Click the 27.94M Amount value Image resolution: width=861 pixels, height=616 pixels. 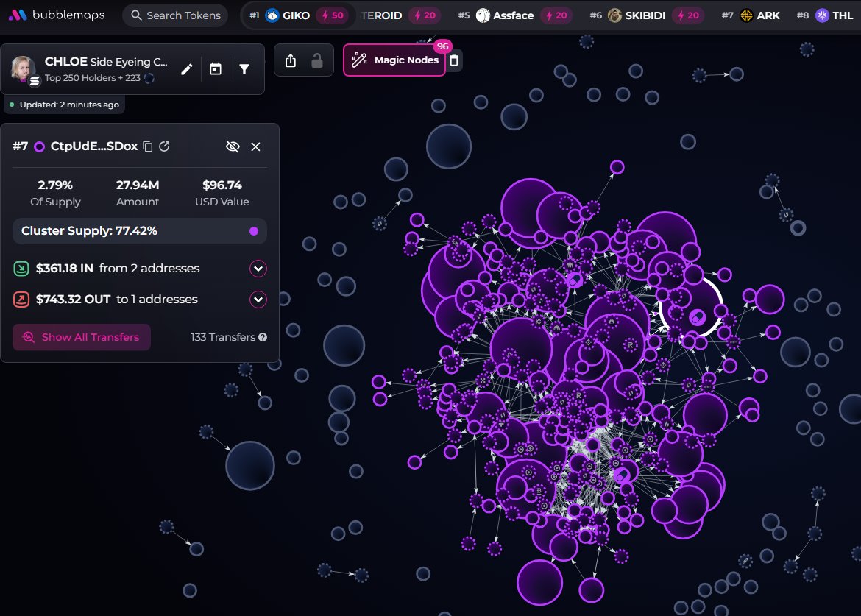[138, 185]
